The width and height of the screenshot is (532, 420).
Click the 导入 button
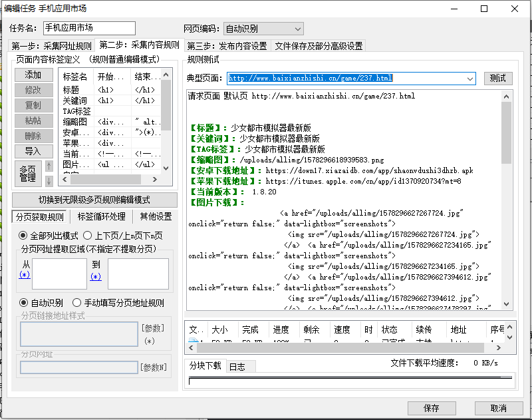coord(34,151)
